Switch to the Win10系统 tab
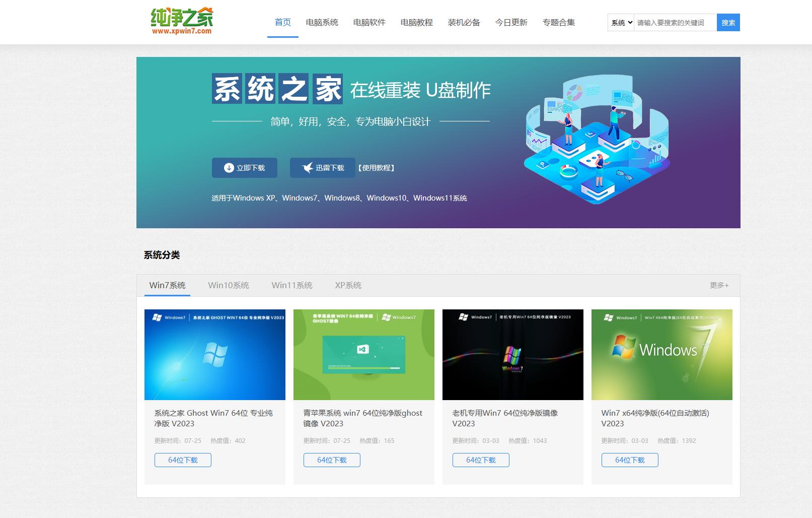 point(229,285)
